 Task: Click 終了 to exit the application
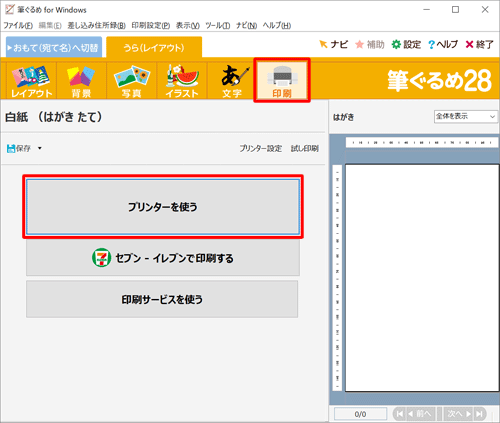pos(479,44)
